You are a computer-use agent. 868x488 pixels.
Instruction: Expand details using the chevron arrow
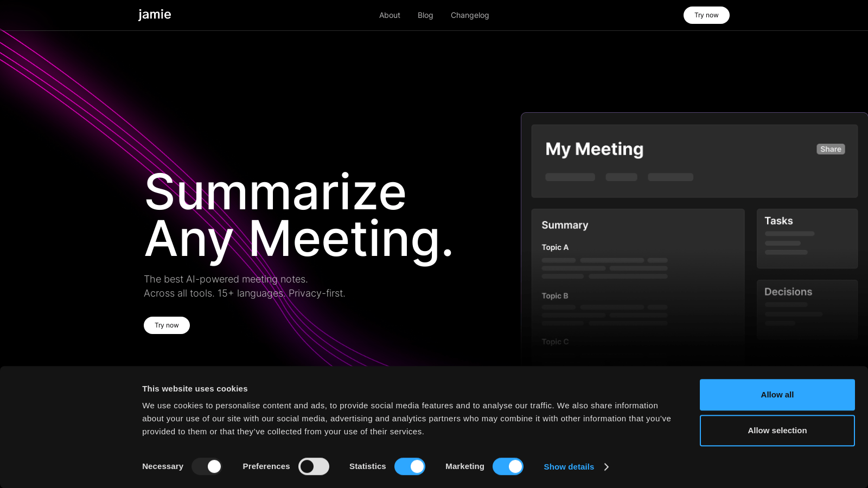tap(607, 467)
